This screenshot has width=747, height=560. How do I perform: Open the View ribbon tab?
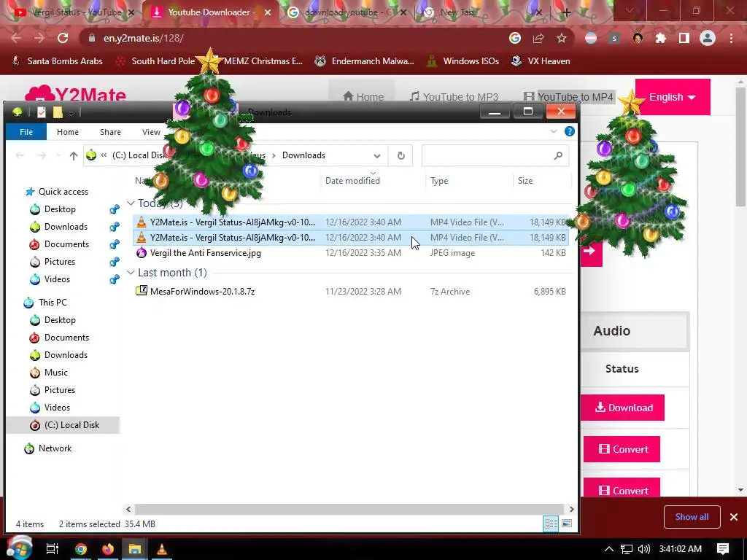(151, 132)
